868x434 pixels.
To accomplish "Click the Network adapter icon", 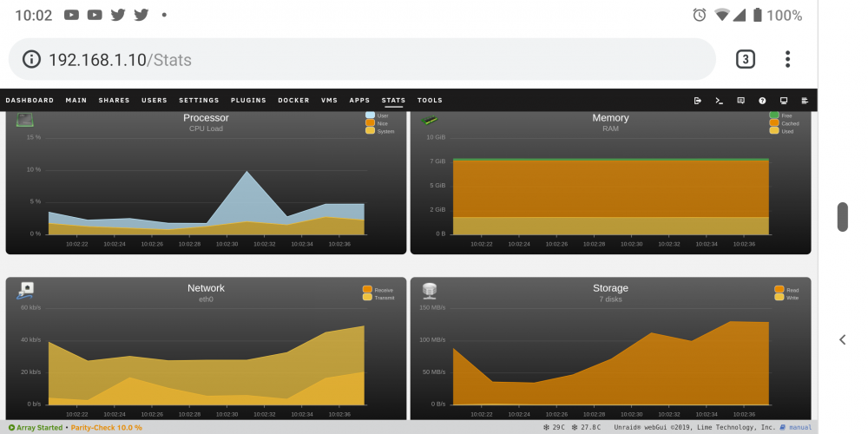I will tap(25, 291).
